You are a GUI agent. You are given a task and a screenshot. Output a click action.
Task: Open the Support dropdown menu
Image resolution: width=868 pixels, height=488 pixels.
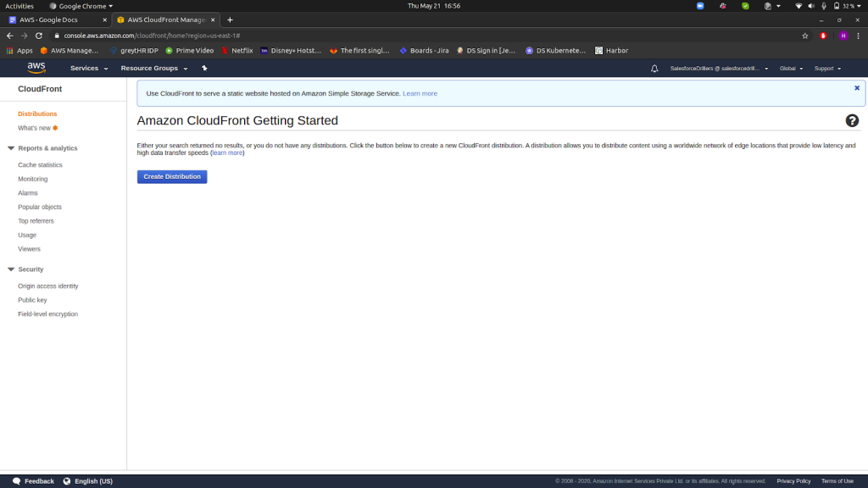827,69
